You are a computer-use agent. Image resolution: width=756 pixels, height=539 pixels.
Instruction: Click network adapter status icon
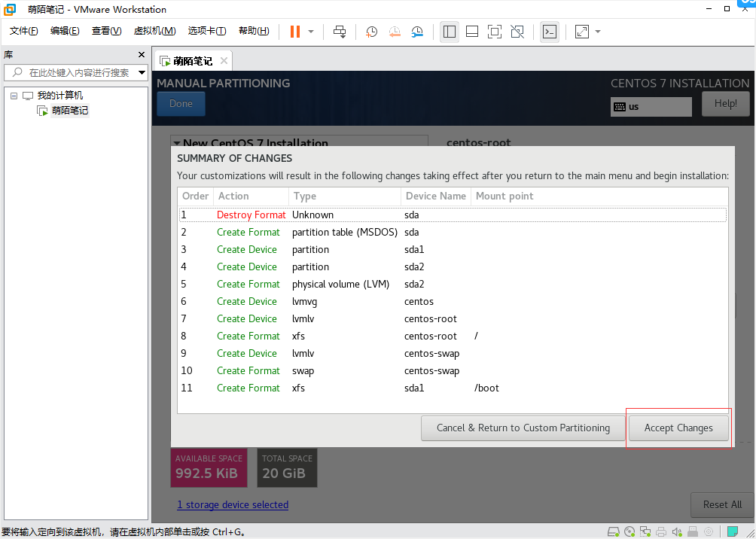click(x=645, y=531)
